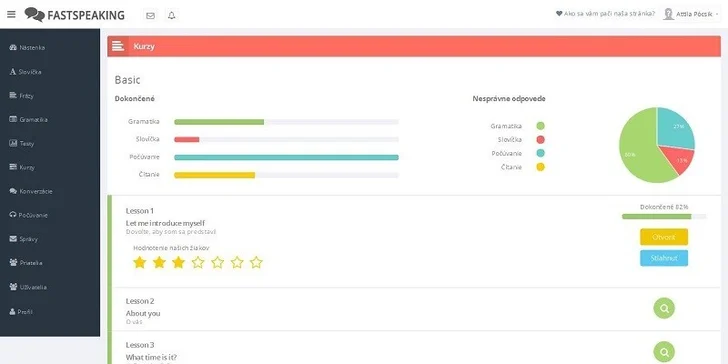Toggle the Gramatika legend dot
728x364 pixels.
click(x=540, y=126)
